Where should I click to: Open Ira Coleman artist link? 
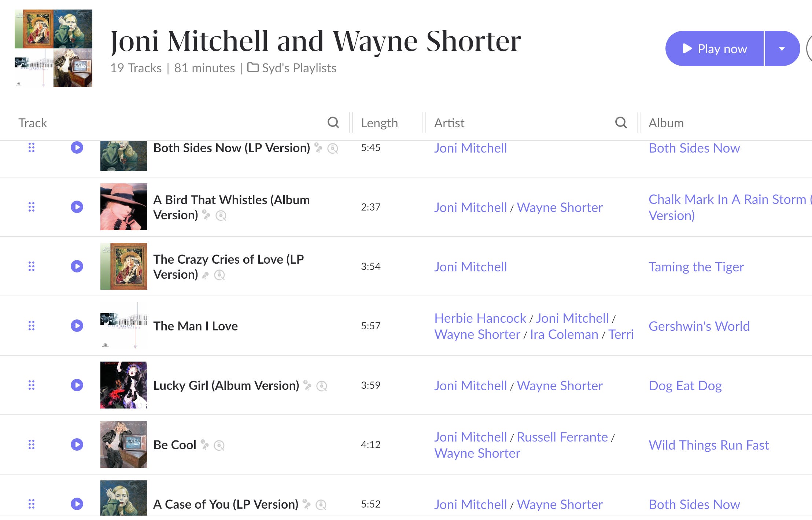coord(564,334)
